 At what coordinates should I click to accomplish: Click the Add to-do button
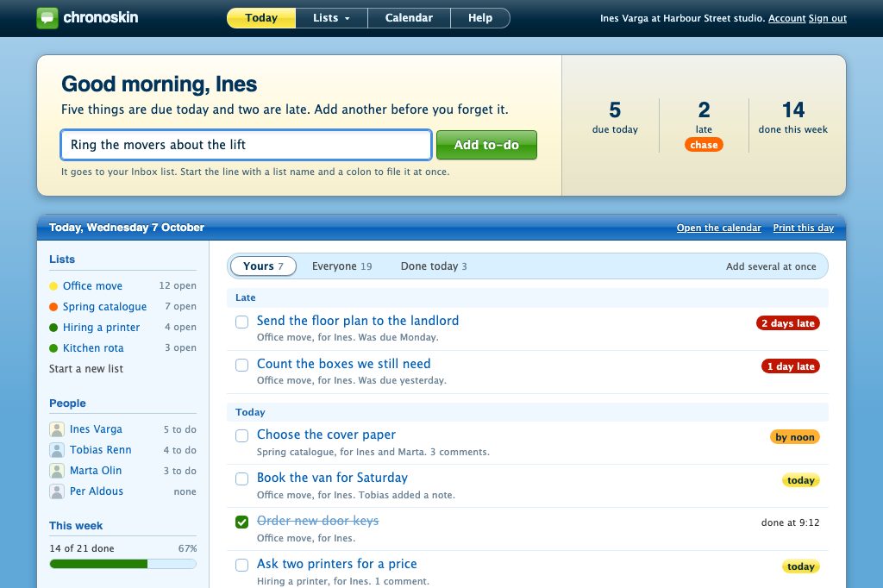486,145
